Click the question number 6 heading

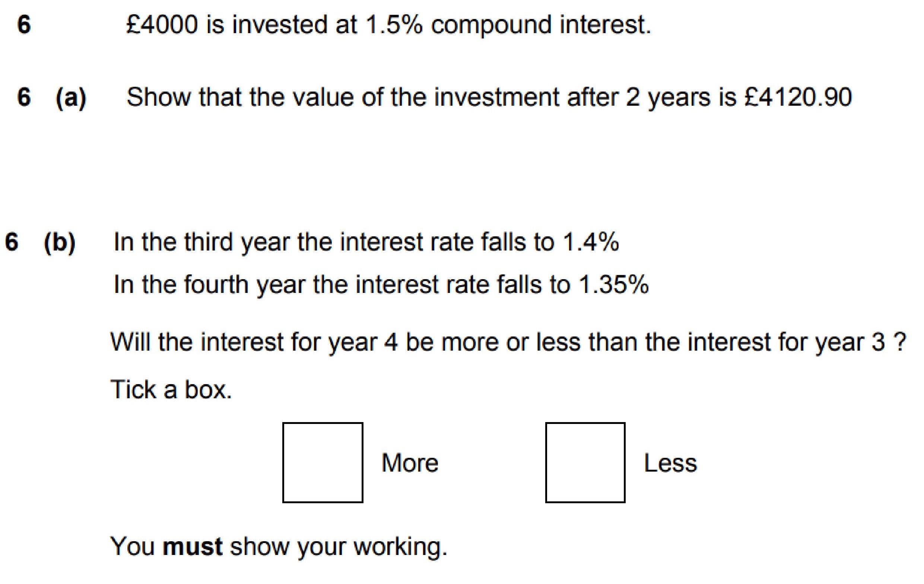click(x=24, y=25)
